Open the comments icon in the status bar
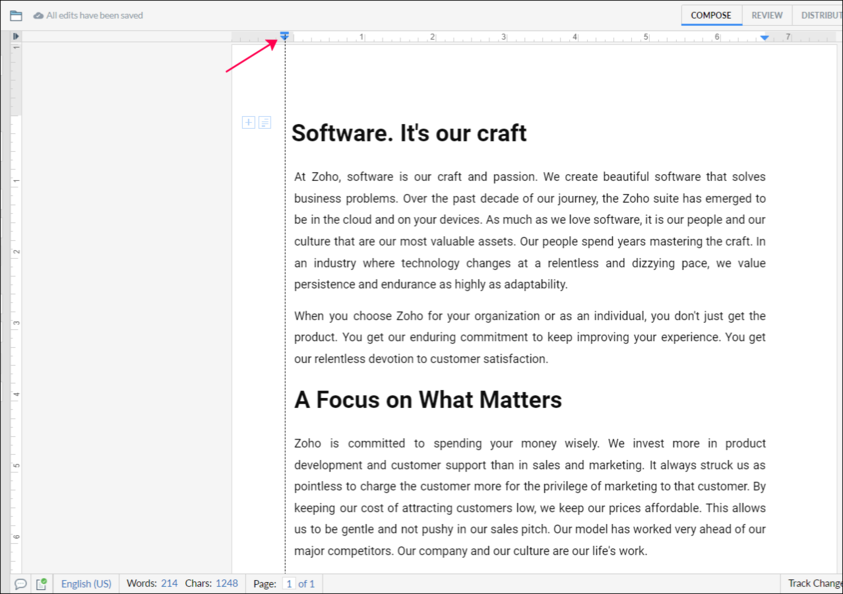This screenshot has height=594, width=843. point(20,584)
